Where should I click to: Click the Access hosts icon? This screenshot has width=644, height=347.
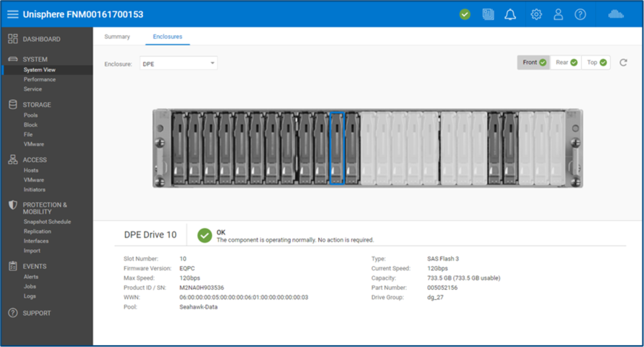pyautogui.click(x=13, y=159)
